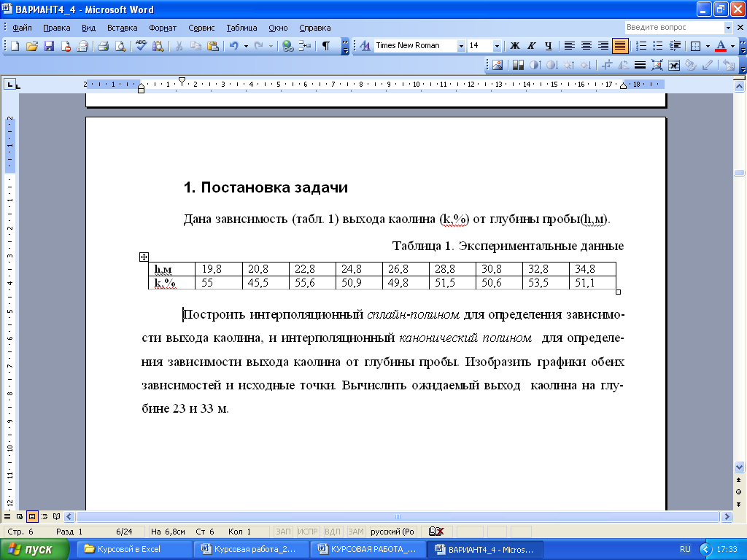
Task: Click the red font color button
Action: [x=721, y=46]
